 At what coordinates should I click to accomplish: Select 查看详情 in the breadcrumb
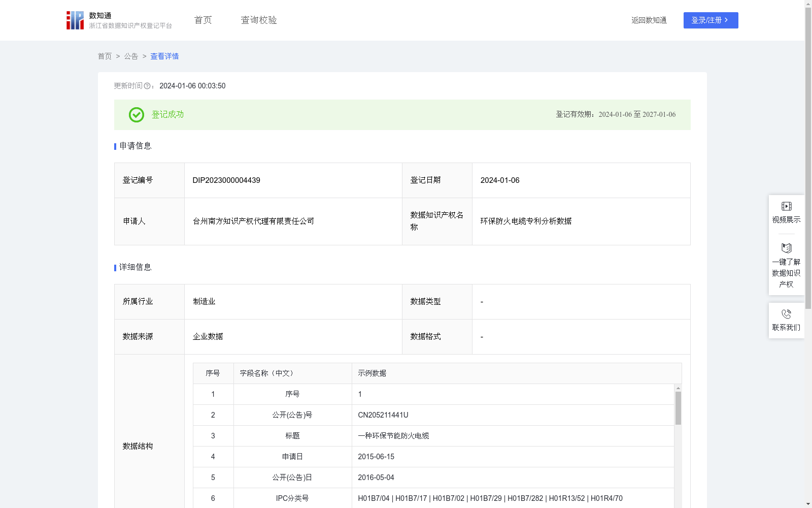coord(164,56)
